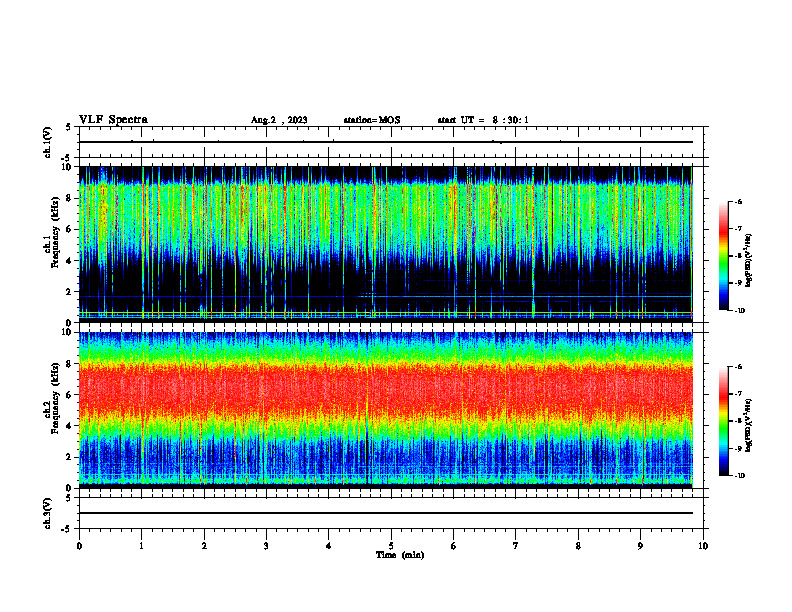Click the ch.2 spectrogram's 6 kHz tick label

[x=69, y=395]
